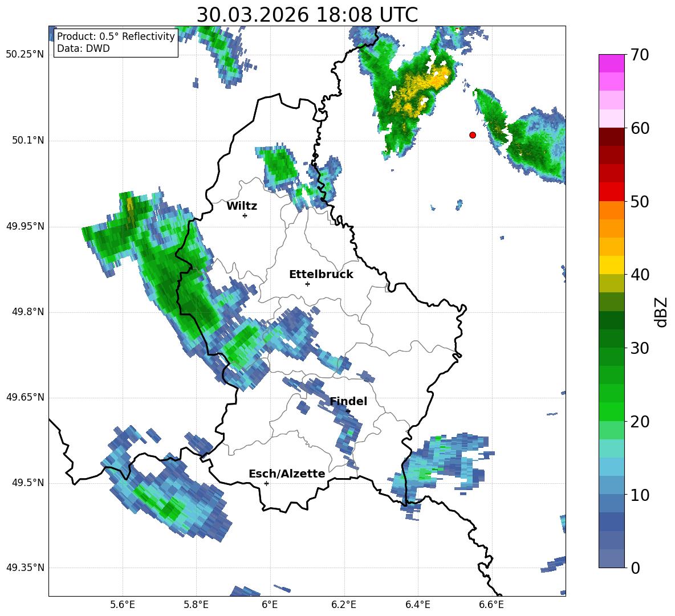Click the colorbar tick label 0

click(635, 568)
